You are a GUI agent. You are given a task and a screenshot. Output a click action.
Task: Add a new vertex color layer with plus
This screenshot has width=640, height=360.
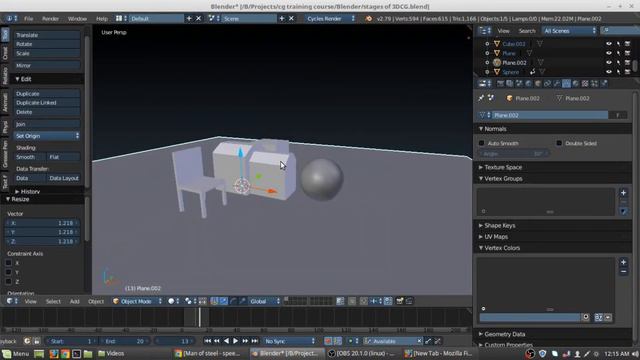623,262
